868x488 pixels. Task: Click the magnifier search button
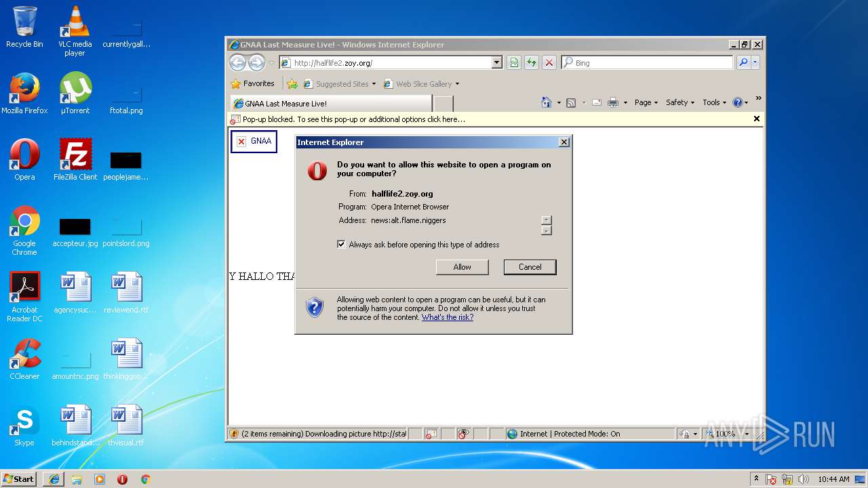pyautogui.click(x=743, y=63)
